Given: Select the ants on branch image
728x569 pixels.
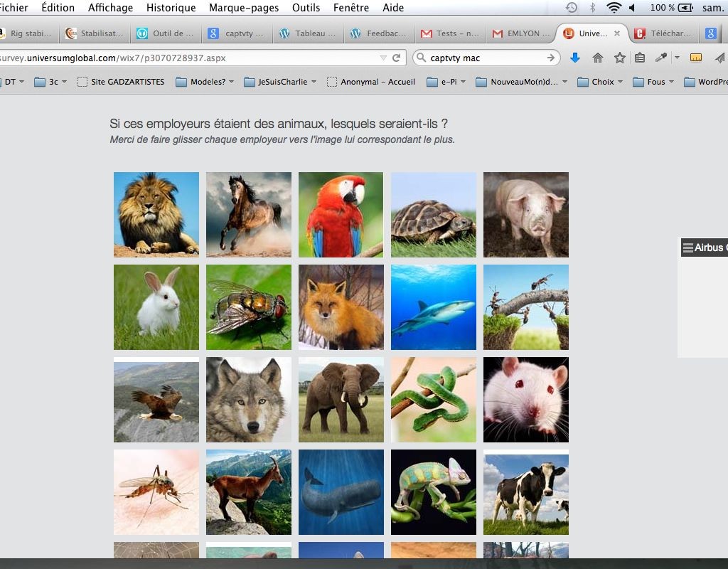Looking at the screenshot, I should click(x=525, y=307).
